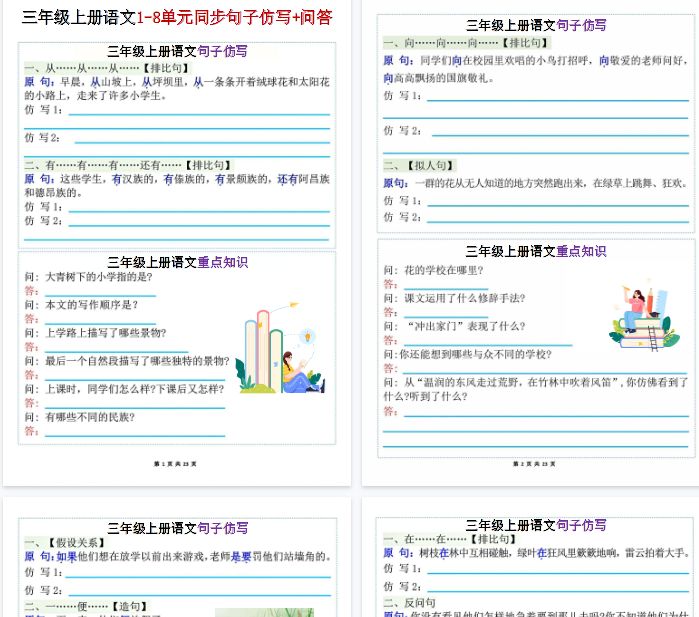Viewport: 699px width, 617px height.
Task: Click the 二、反问句 heading
Action: click(x=413, y=603)
